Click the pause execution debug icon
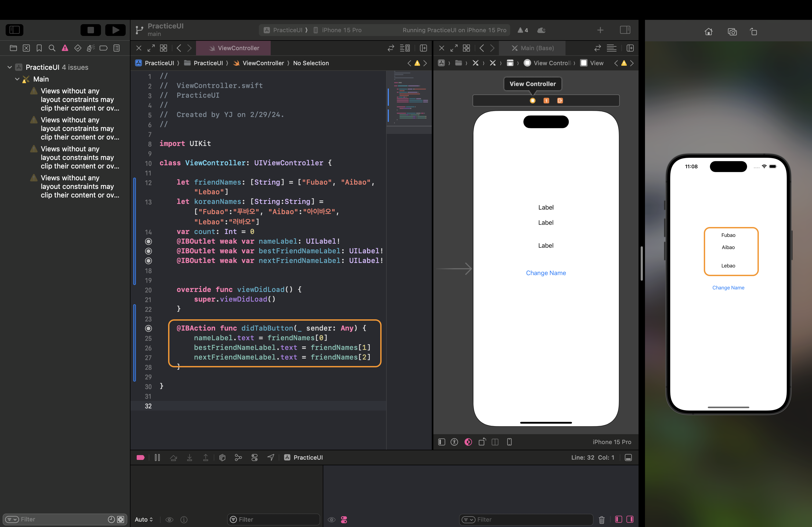Screen dimensions: 812x527 click(x=157, y=458)
